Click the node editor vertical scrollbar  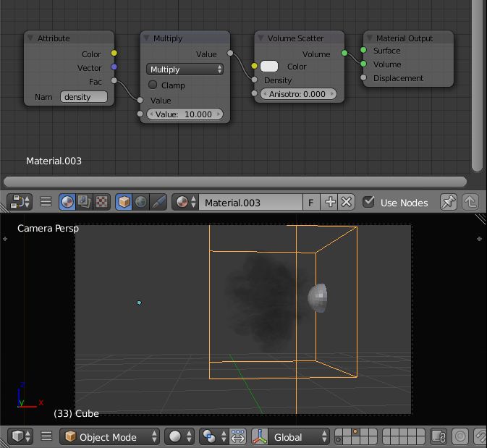tap(477, 85)
